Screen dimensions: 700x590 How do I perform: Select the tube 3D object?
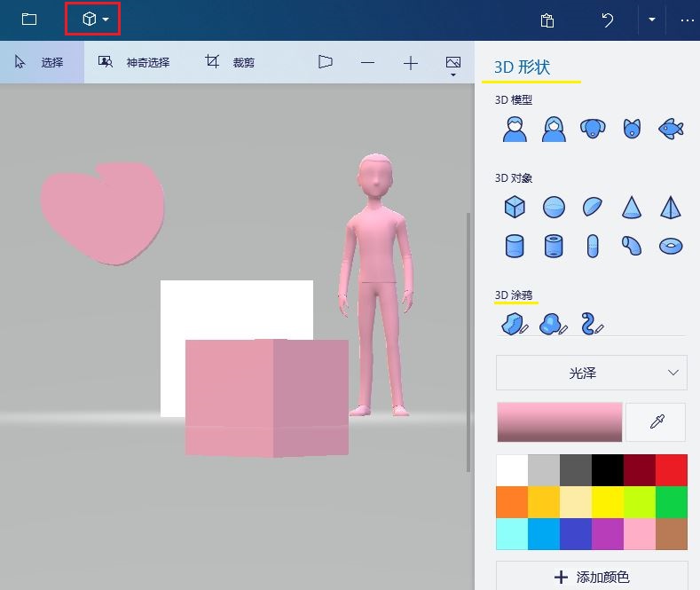(554, 246)
